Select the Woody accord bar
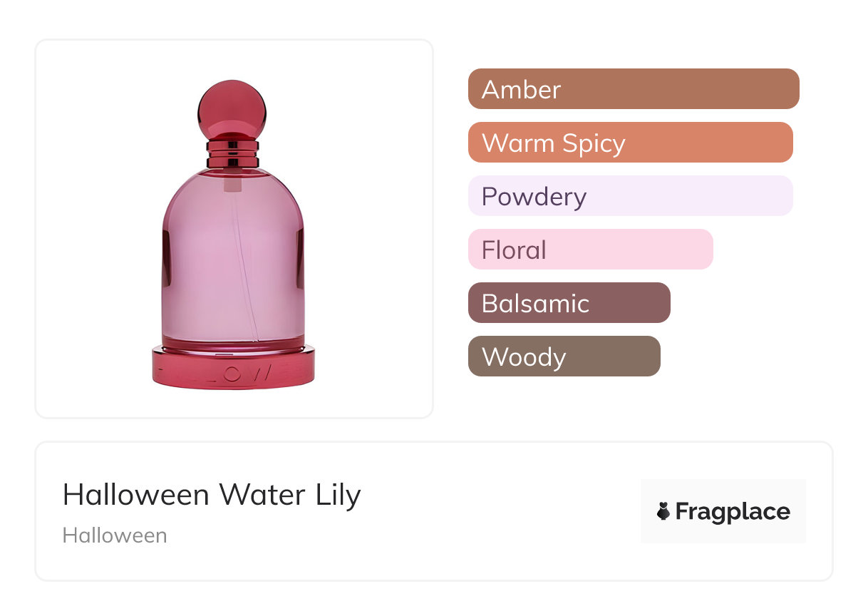868x616 pixels. (x=564, y=356)
